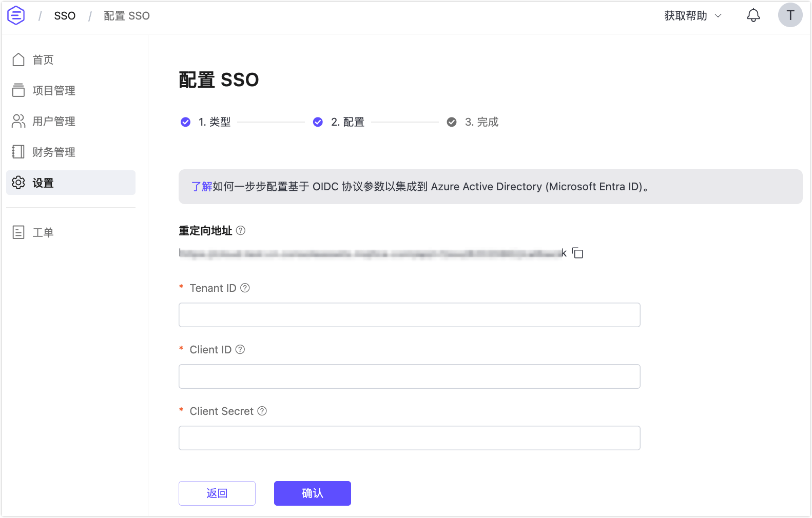Click help icon next to 重定向地址

pyautogui.click(x=240, y=230)
